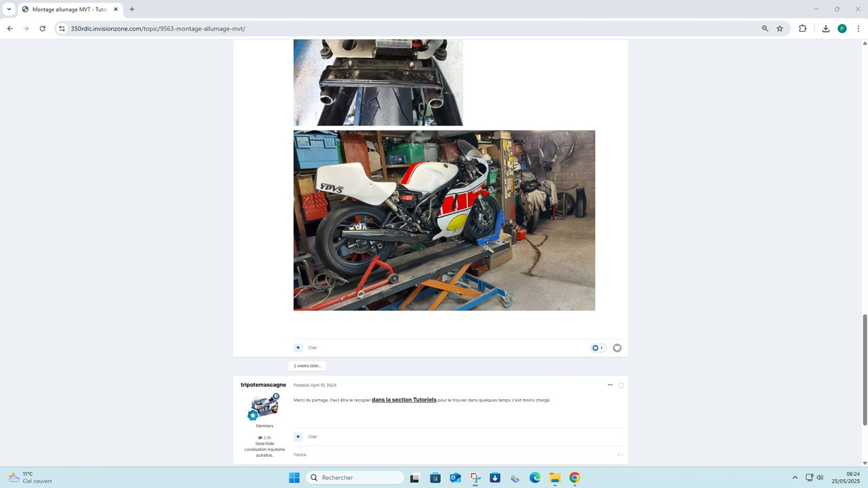Open the partial exhaust pipes photo

point(378,83)
